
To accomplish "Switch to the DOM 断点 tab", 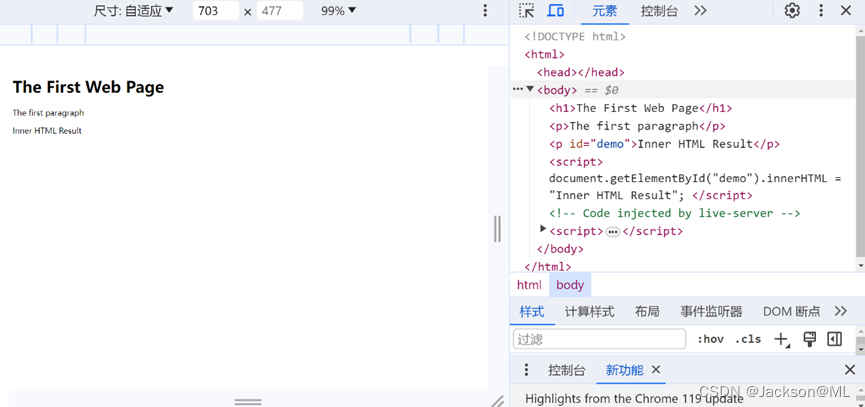I will click(x=792, y=312).
